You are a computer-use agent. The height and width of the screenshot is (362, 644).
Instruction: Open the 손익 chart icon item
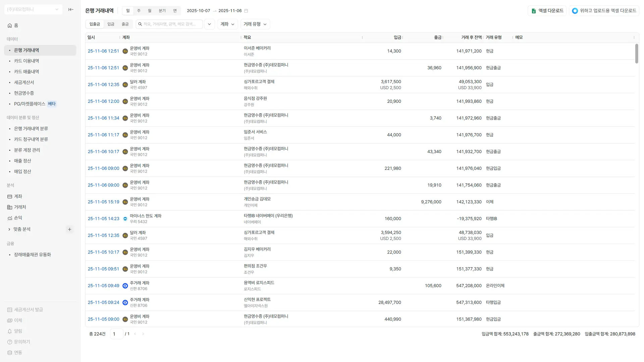click(x=10, y=218)
